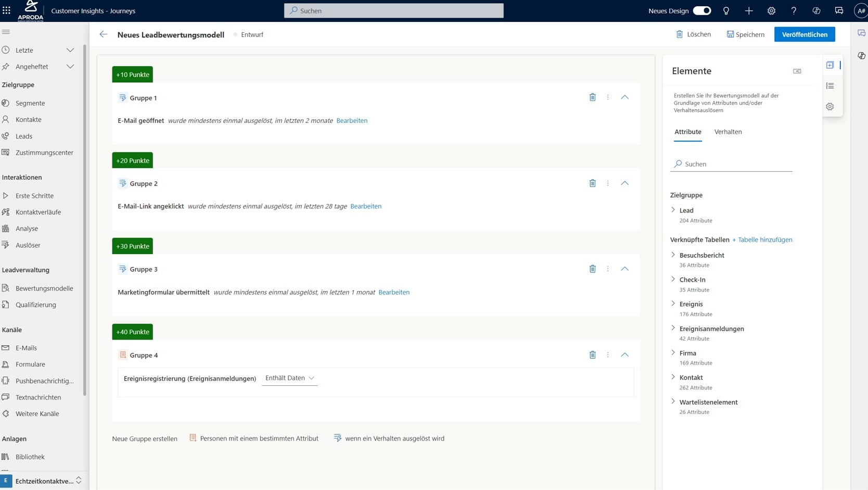Expand the Letzte navigation section

click(70, 50)
